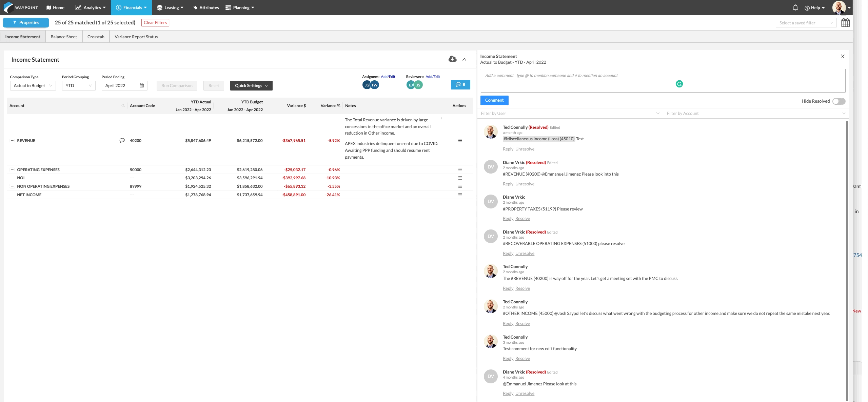Open the Comparison Type dropdown
Viewport: 868px width, 402px height.
point(33,85)
